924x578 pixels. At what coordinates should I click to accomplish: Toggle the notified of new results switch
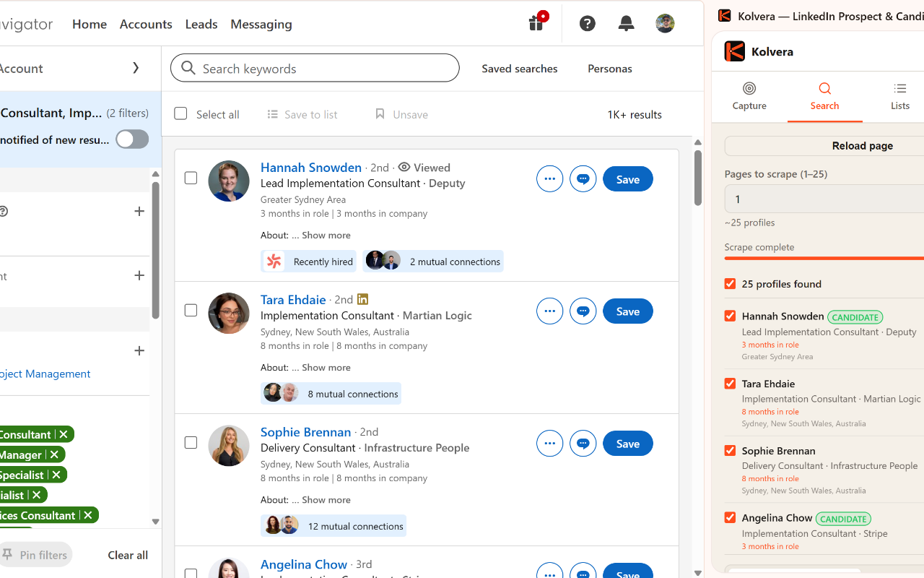(x=132, y=139)
